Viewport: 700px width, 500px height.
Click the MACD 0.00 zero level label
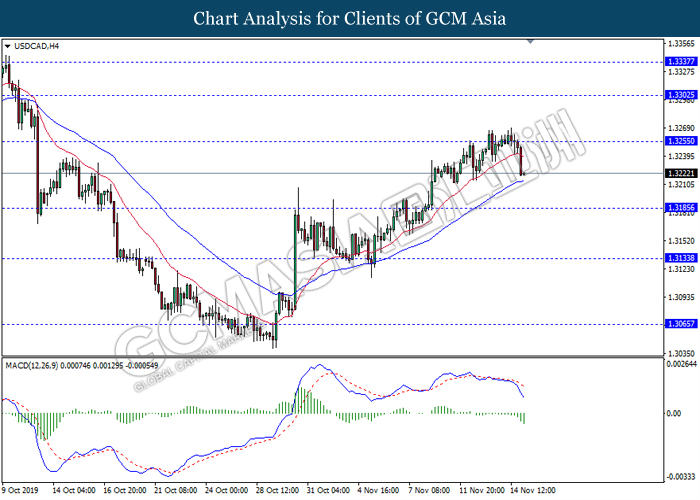pos(675,413)
